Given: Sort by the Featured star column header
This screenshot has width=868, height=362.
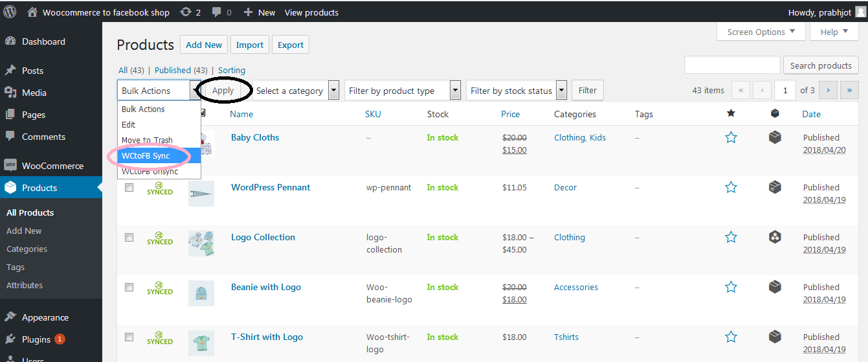Looking at the screenshot, I should point(731,113).
